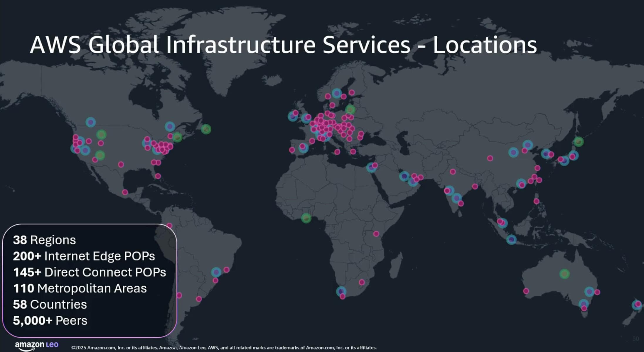Select the blue-ringed marker near São Paulo
The width and height of the screenshot is (644, 352).
pos(216,272)
